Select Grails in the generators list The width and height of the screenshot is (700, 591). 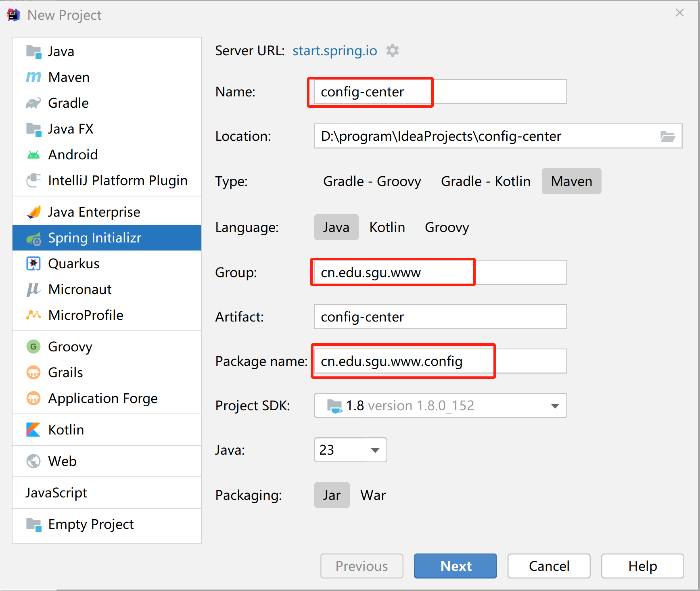pos(107,373)
